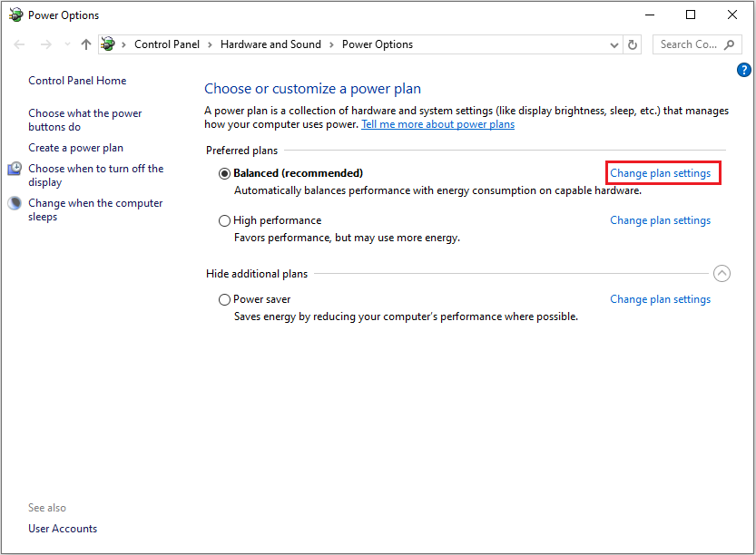Click the 'See also' label
The width and height of the screenshot is (756, 555).
47,508
